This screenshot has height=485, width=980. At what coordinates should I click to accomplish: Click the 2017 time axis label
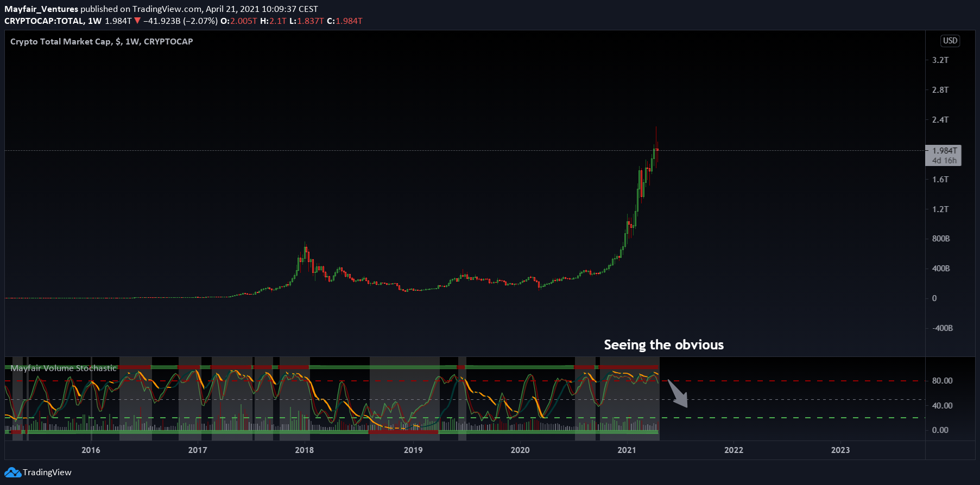coord(198,450)
